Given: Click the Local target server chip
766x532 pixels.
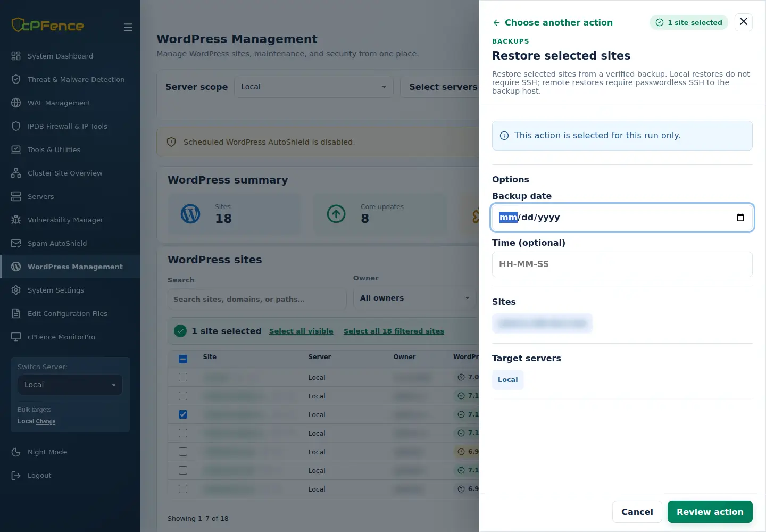Looking at the screenshot, I should [x=508, y=380].
